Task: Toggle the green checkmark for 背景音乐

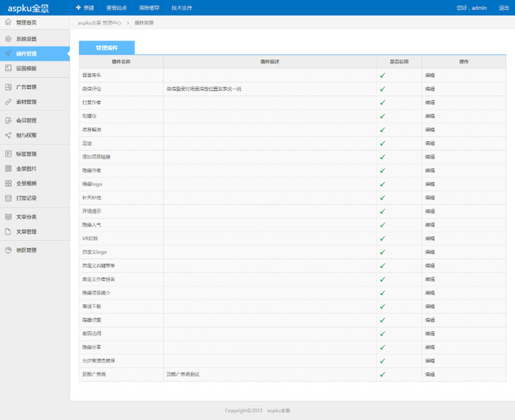Action: 382,75
